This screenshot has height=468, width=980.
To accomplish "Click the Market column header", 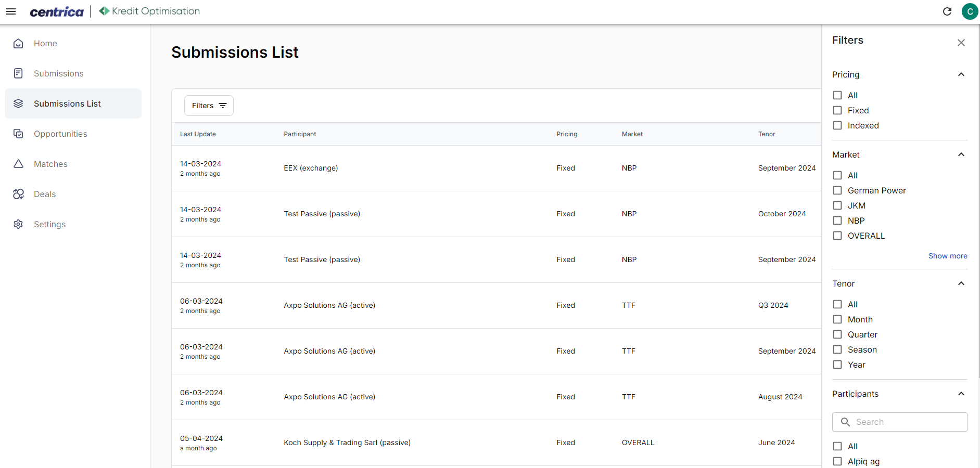I will [632, 134].
